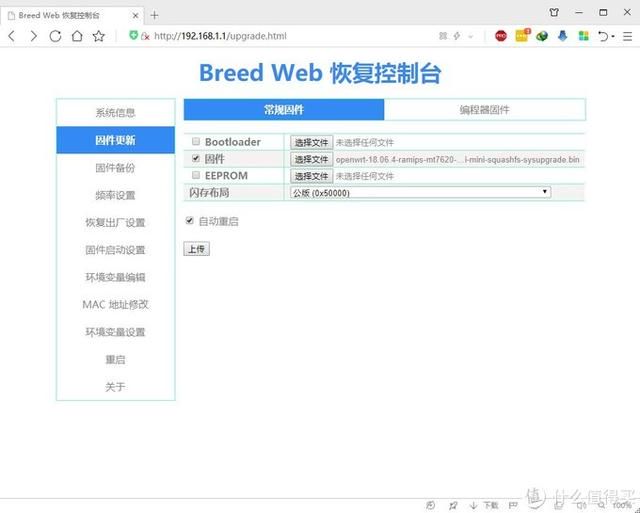The image size is (640, 513).
Task: Open 频率设置 in sidebar
Action: click(116, 195)
